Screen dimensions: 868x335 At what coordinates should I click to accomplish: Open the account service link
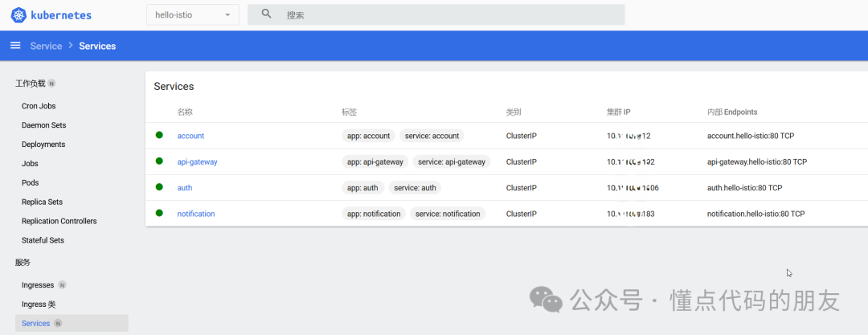[190, 136]
